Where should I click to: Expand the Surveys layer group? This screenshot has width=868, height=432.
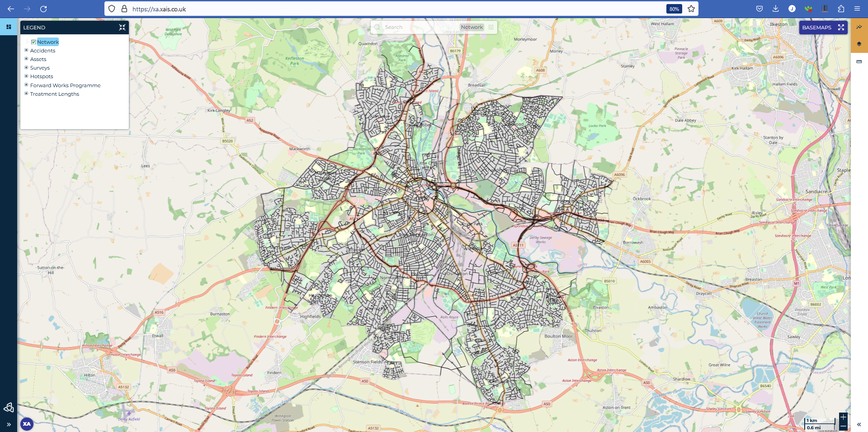click(x=26, y=67)
